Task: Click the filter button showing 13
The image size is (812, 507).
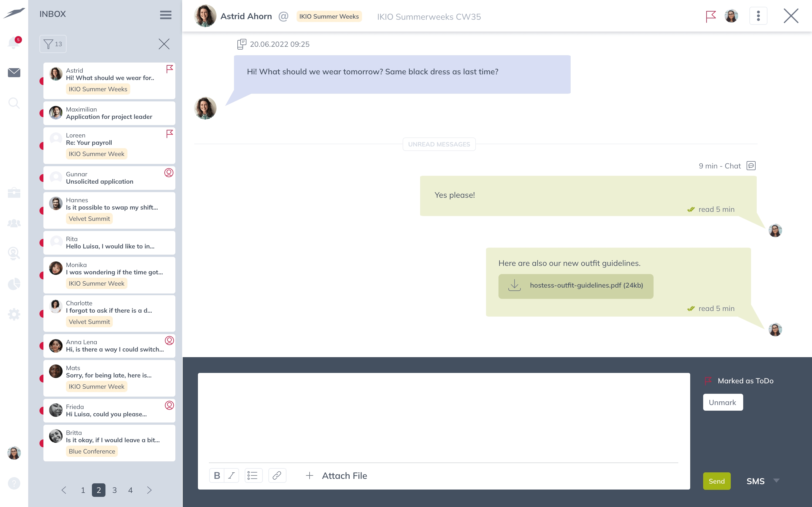Action: (53, 44)
